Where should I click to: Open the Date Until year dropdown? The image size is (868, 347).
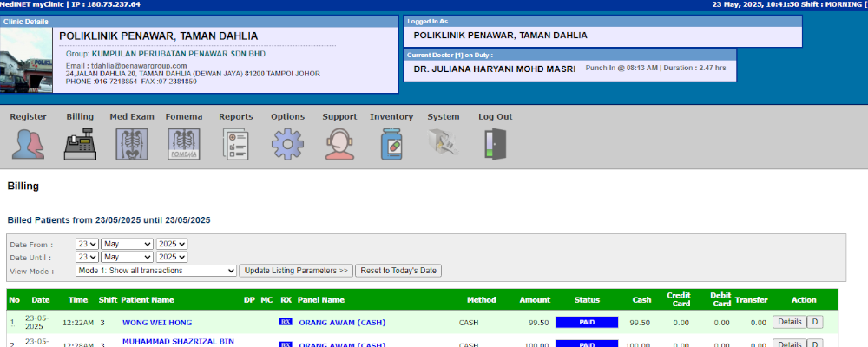point(172,258)
